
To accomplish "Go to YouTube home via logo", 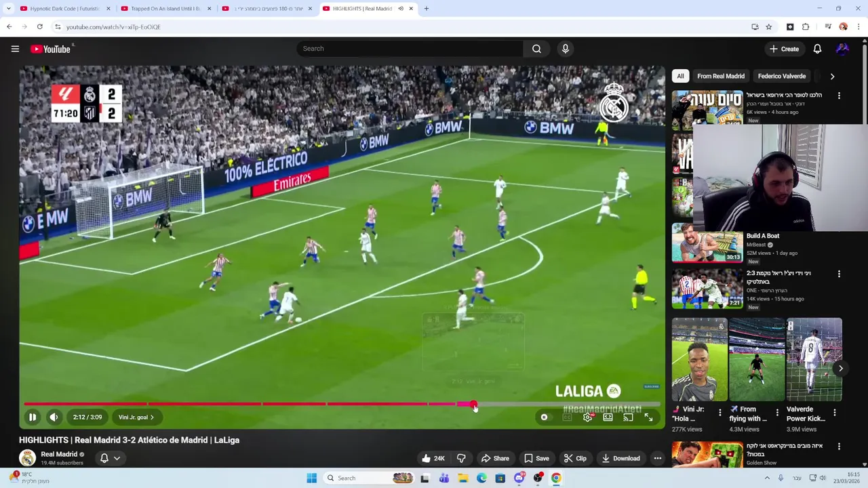I will (51, 49).
